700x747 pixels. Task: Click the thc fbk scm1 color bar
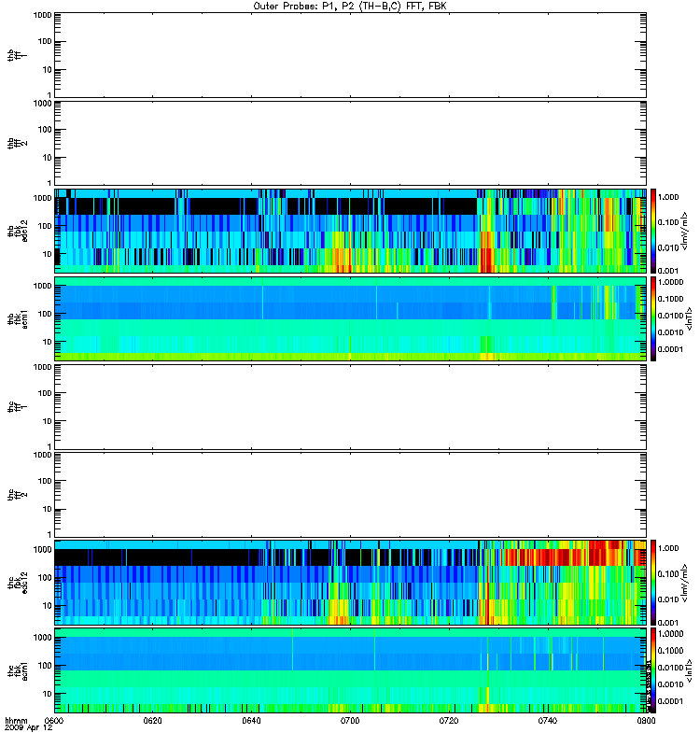coord(653,670)
